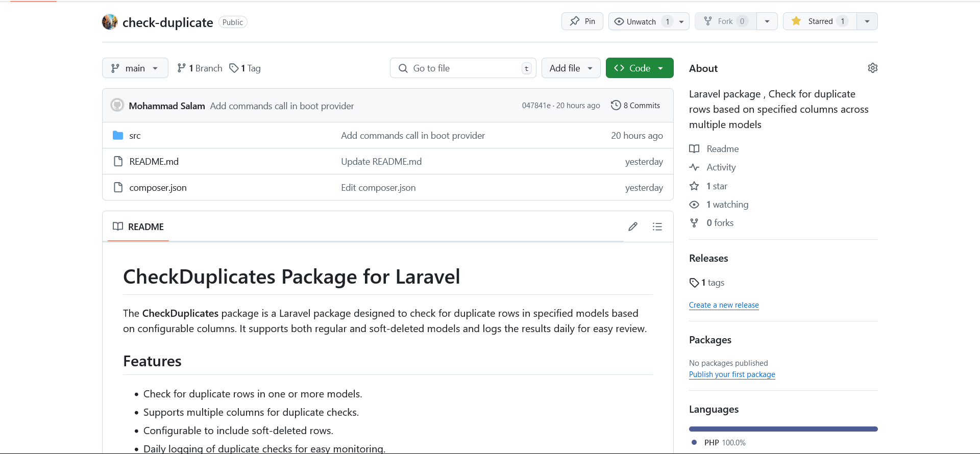Edit README with the pencil icon
The width and height of the screenshot is (980, 454).
point(633,226)
